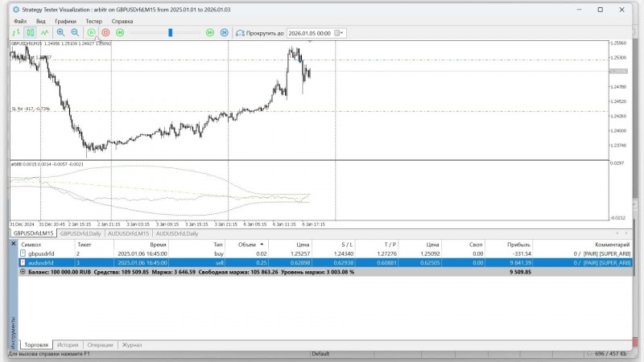Switch chart to bar chart mode
This screenshot has height=362, width=644.
(16, 32)
